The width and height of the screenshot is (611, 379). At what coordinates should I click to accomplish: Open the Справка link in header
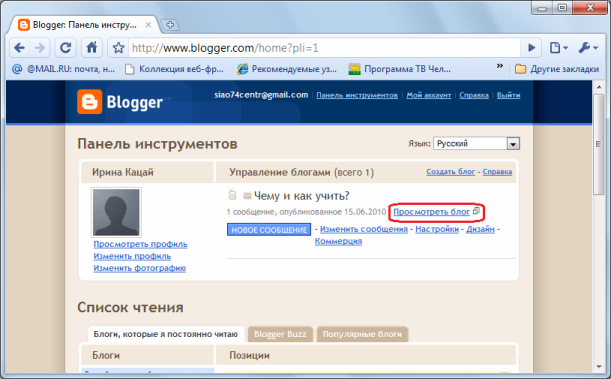pos(474,95)
